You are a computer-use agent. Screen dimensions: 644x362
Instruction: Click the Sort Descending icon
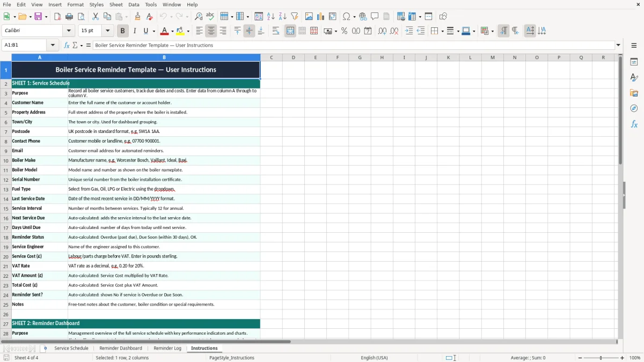click(x=283, y=17)
